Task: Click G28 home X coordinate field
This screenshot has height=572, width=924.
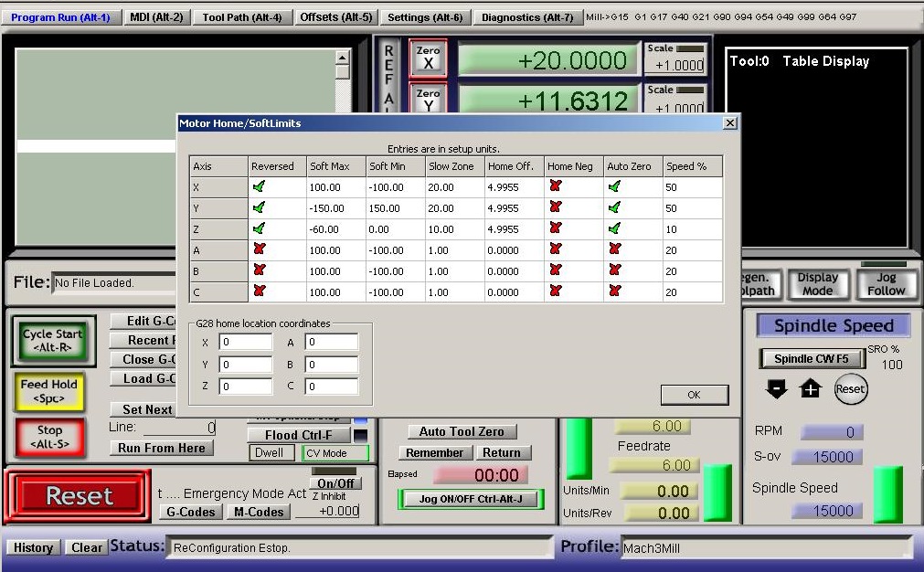Action: [245, 342]
